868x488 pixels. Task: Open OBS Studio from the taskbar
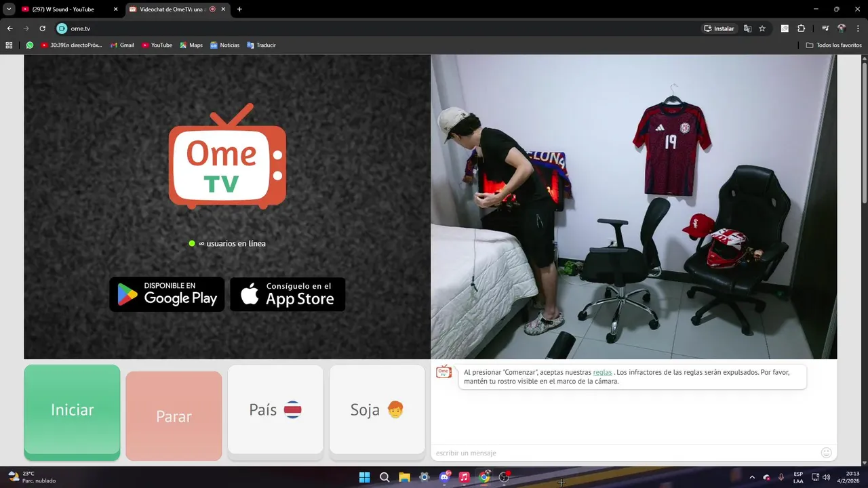pos(505,477)
